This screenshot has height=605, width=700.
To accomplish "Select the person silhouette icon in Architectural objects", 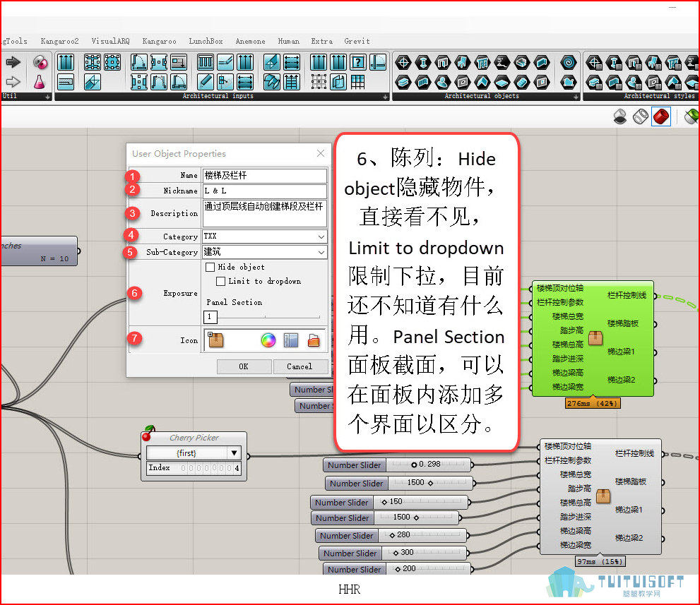I will point(442,82).
